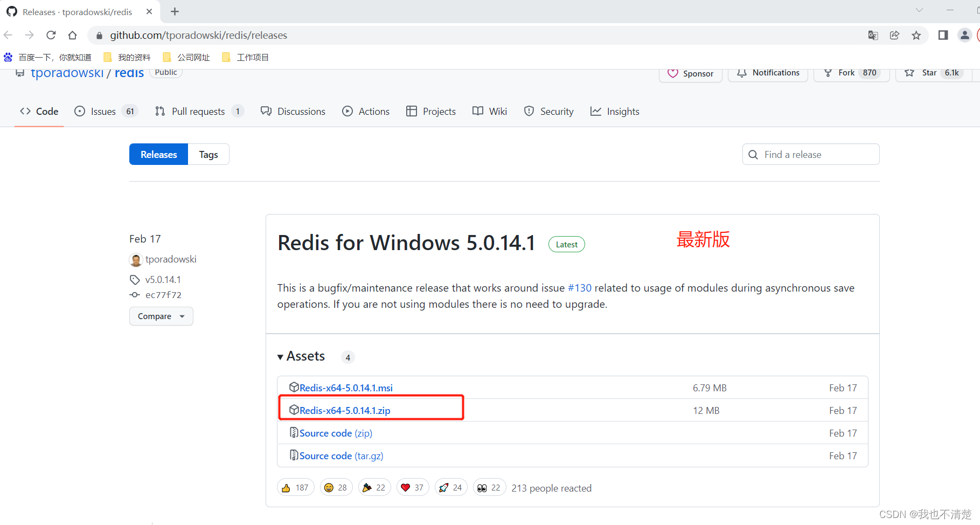Open the Issues tab
This screenshot has width=980, height=525.
click(x=106, y=111)
